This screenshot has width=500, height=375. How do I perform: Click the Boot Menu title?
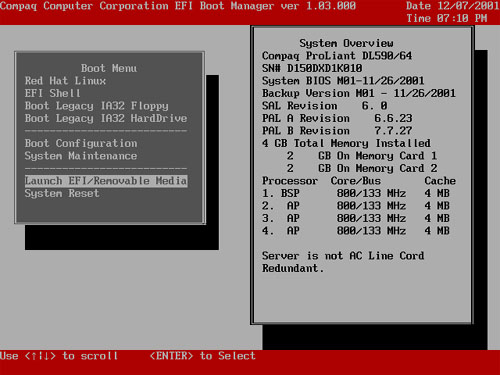point(109,68)
